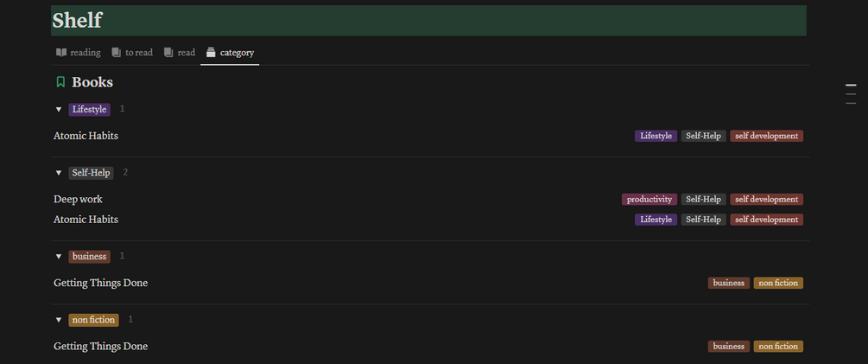Screen dimensions: 868x364
Task: Click the category tab stack icon
Action: point(211,53)
